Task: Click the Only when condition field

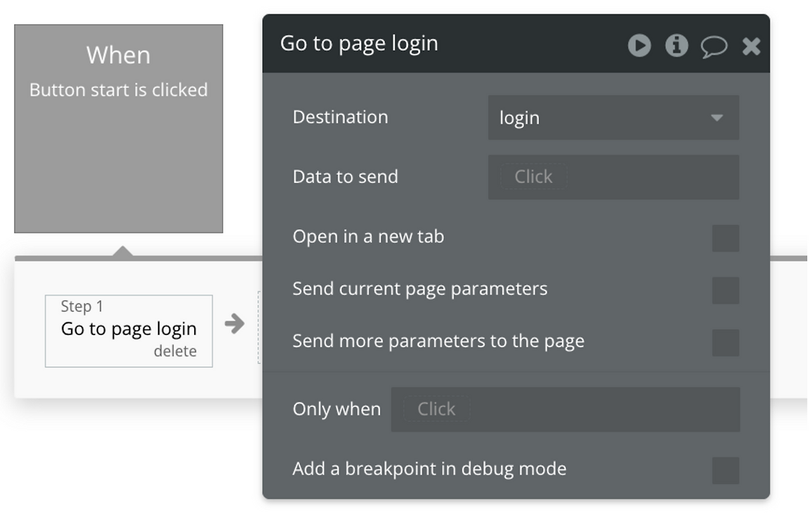Action: click(x=565, y=409)
